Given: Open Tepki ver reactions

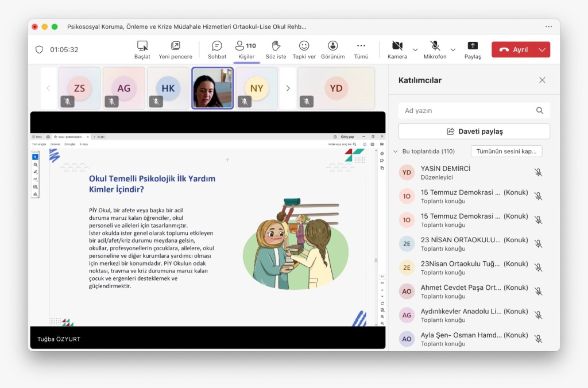Looking at the screenshot, I should click(x=304, y=46).
